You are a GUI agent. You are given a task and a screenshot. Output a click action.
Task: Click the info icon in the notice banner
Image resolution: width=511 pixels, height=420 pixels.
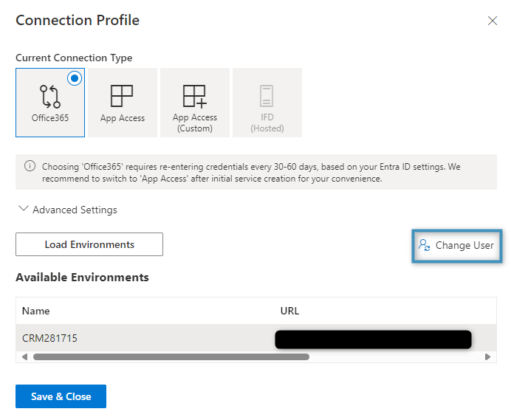pyautogui.click(x=30, y=166)
